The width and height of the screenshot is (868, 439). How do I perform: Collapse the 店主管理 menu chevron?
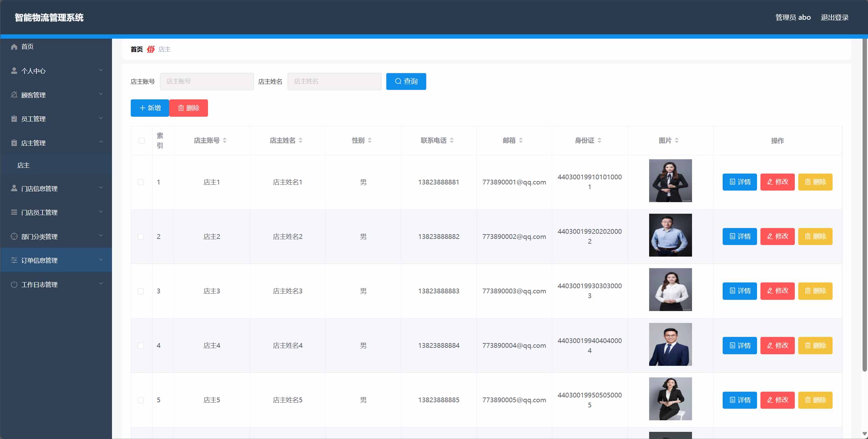tap(101, 142)
